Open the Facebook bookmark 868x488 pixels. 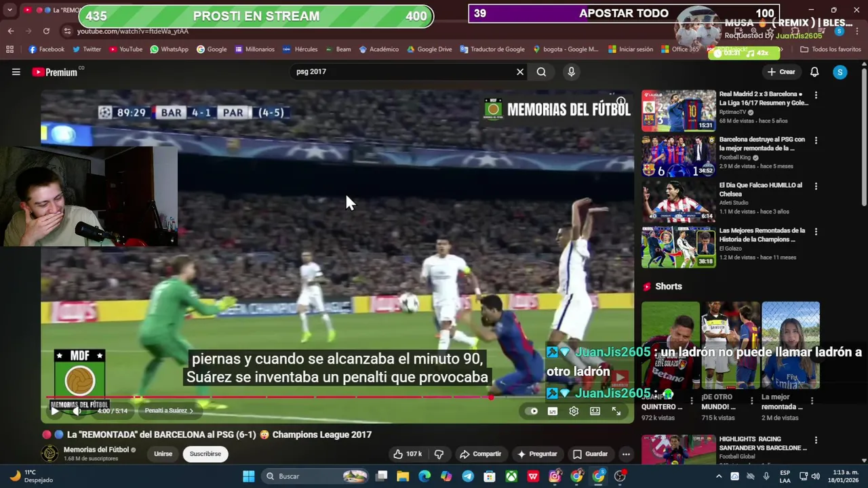coord(46,49)
